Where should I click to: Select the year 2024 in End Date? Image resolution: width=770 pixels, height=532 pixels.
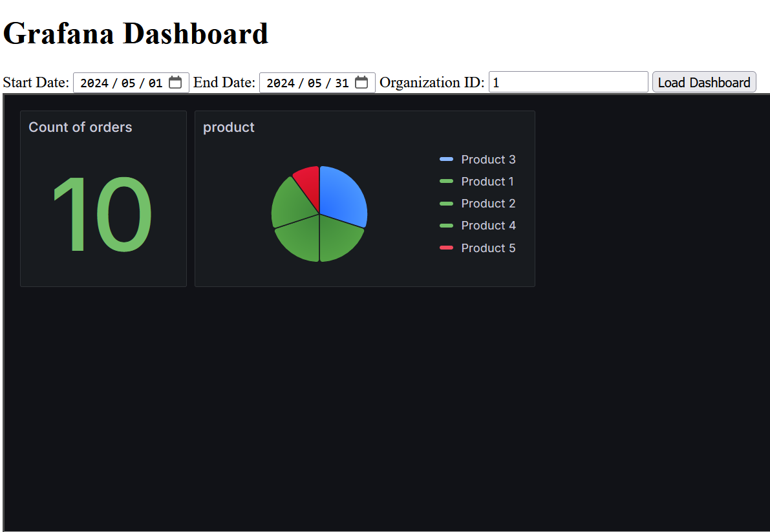point(281,83)
